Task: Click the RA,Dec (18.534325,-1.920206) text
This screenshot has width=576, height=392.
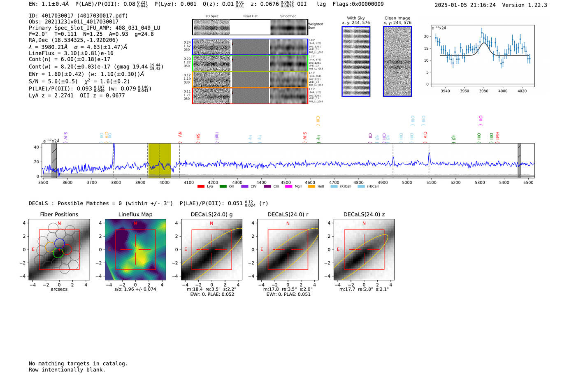Action: pyautogui.click(x=73, y=40)
